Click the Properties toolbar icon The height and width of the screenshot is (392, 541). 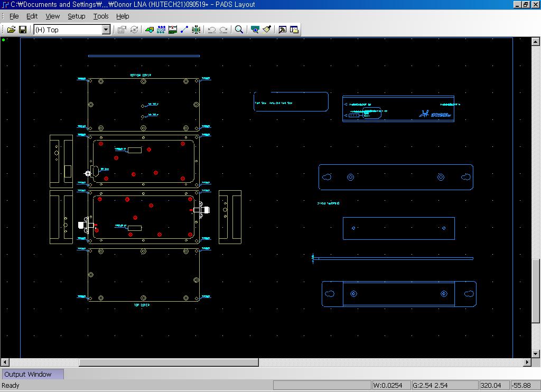click(122, 30)
